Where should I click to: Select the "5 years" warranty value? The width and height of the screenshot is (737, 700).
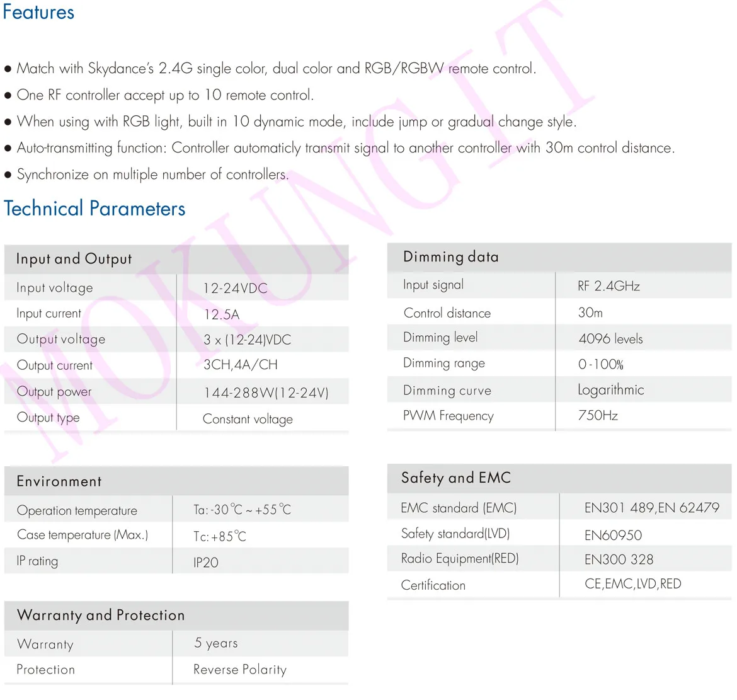click(216, 643)
